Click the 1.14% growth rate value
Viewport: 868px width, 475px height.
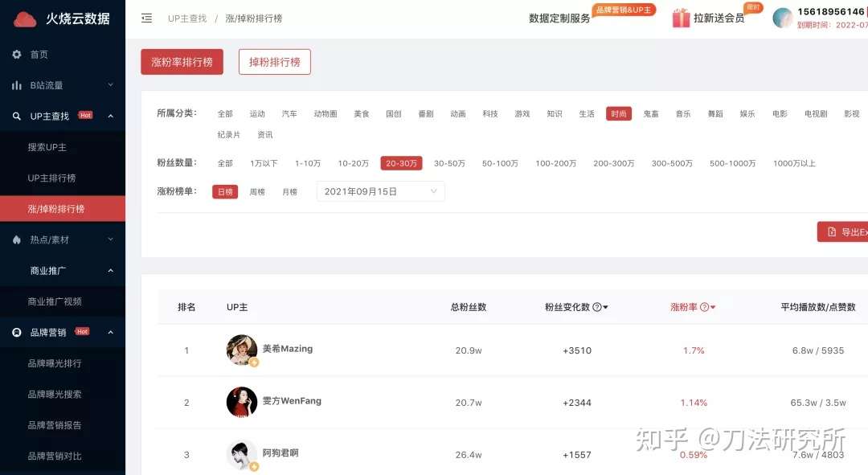pyautogui.click(x=694, y=403)
